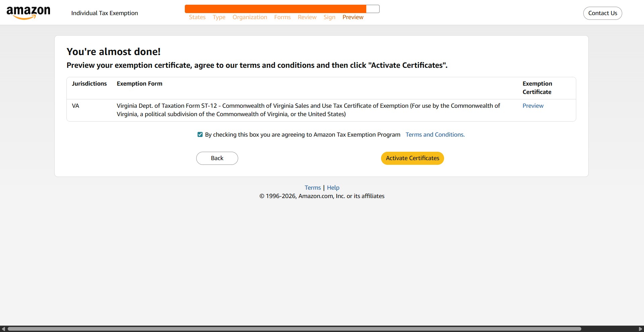
Task: Select the Sign step
Action: tap(329, 17)
